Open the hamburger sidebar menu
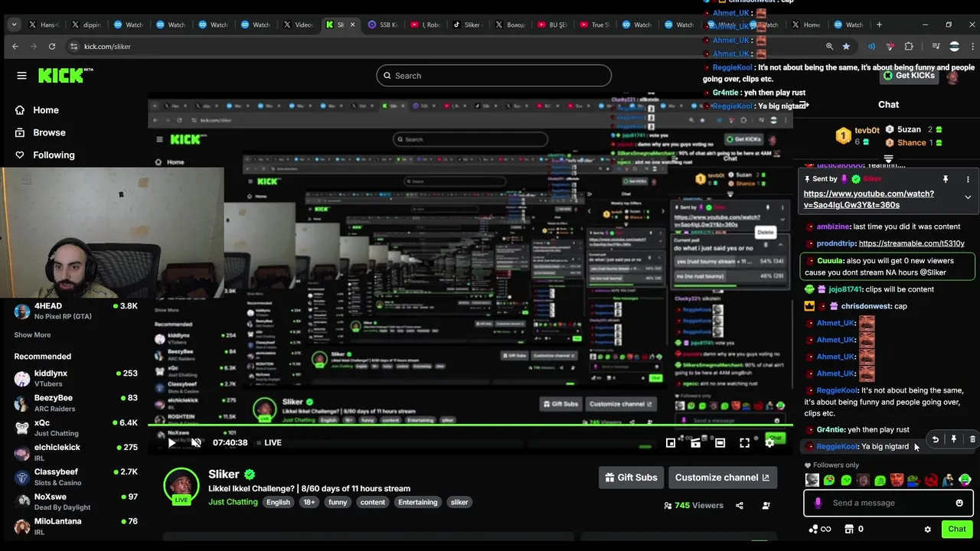Screen dimensions: 980x551 pos(21,75)
